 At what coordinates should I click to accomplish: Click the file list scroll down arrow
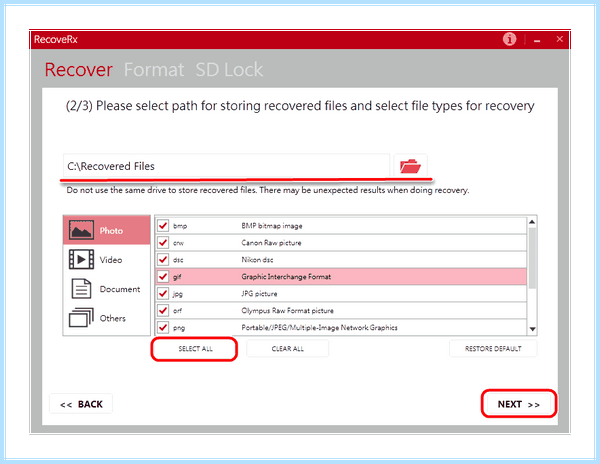[532, 329]
